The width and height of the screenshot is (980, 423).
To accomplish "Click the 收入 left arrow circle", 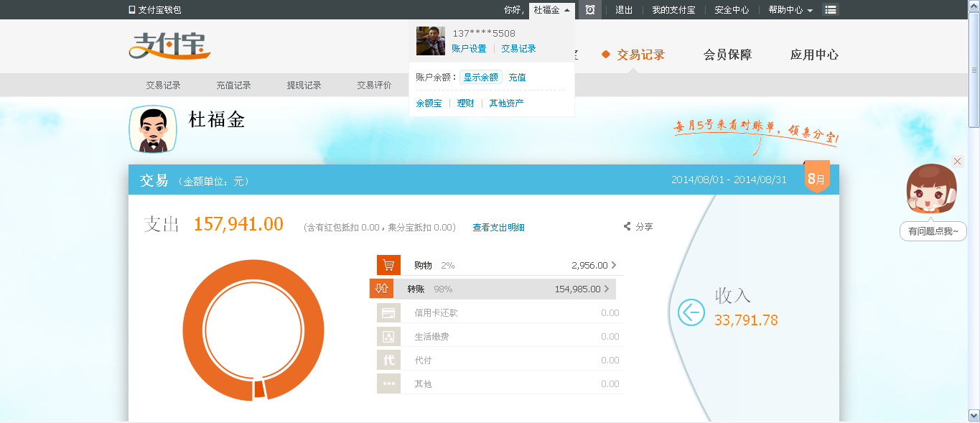I will click(x=691, y=312).
